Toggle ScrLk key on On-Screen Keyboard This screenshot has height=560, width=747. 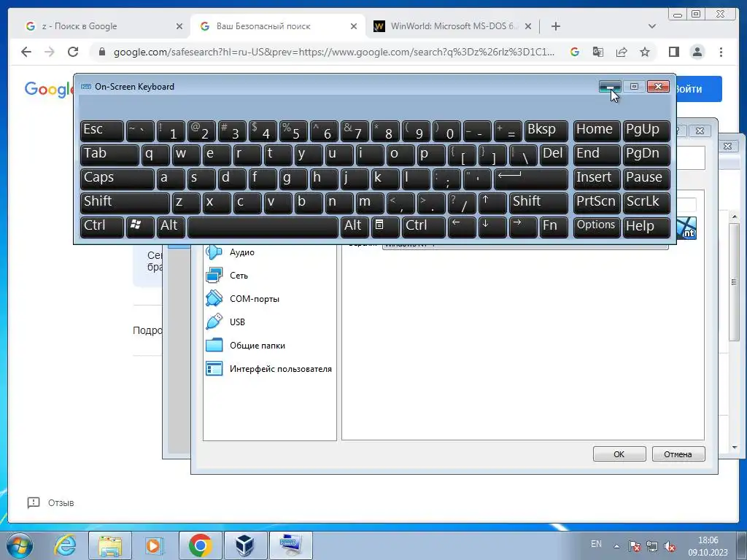646,203
